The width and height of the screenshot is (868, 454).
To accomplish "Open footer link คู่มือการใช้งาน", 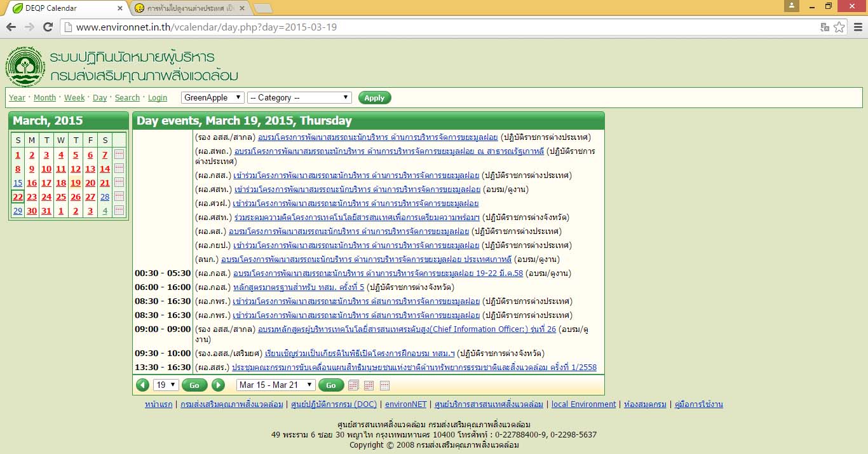I will (x=699, y=404).
